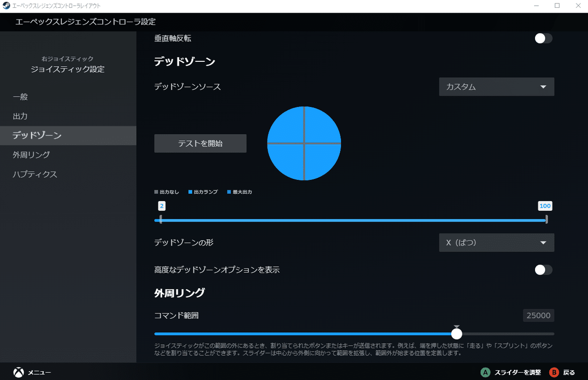Open the デッドゾーンソース カスタム dropdown
Screen dimensions: 588x380
pos(496,87)
